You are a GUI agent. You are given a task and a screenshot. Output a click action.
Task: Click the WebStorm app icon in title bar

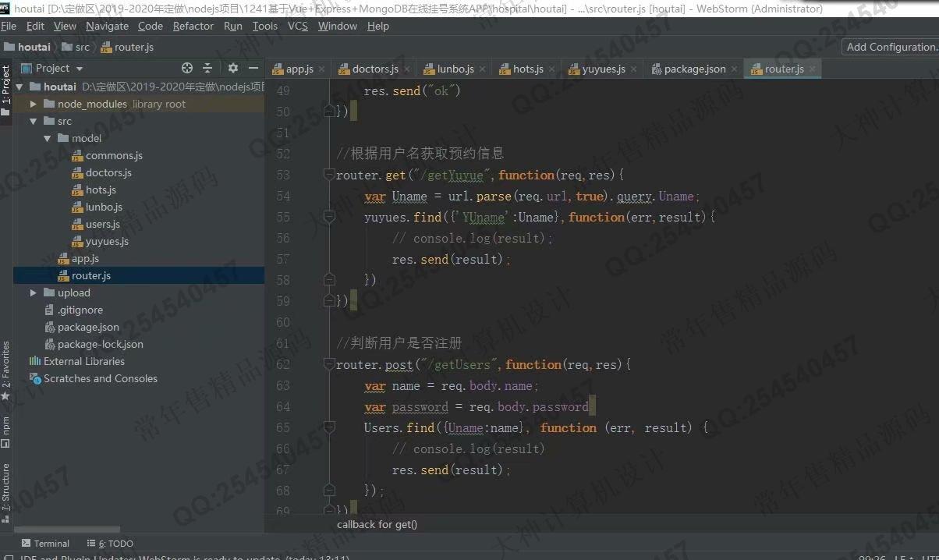pos(5,8)
